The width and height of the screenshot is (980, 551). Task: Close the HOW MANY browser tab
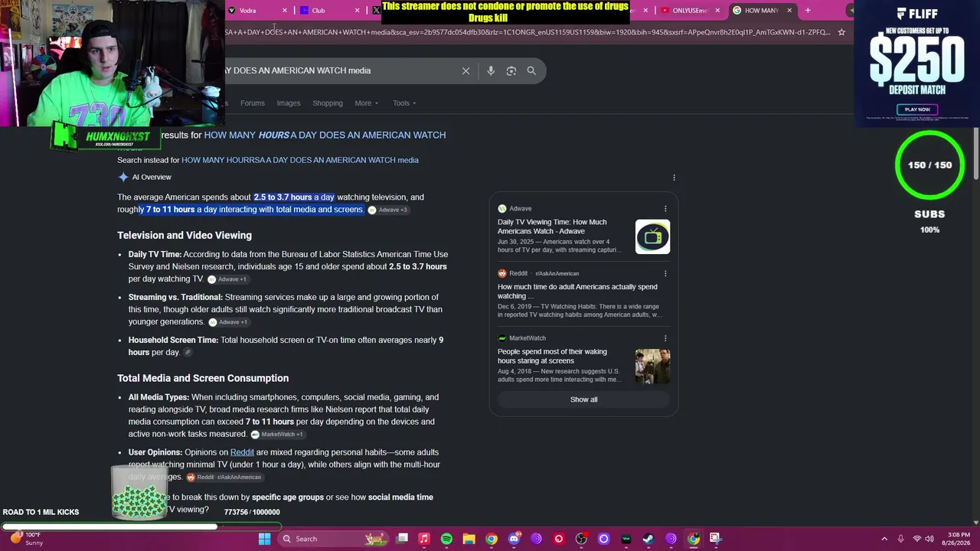coord(789,11)
